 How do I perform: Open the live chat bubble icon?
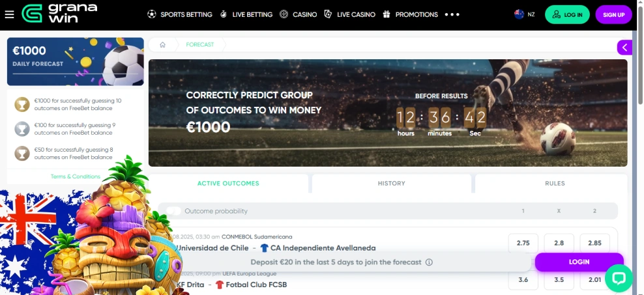[x=619, y=278]
